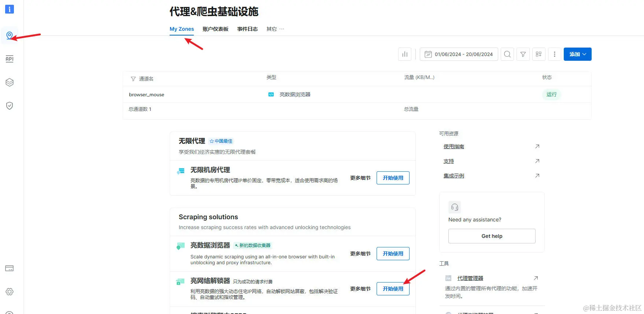Open the three-dot vertical more menu
Image resolution: width=644 pixels, height=314 pixels.
(555, 54)
